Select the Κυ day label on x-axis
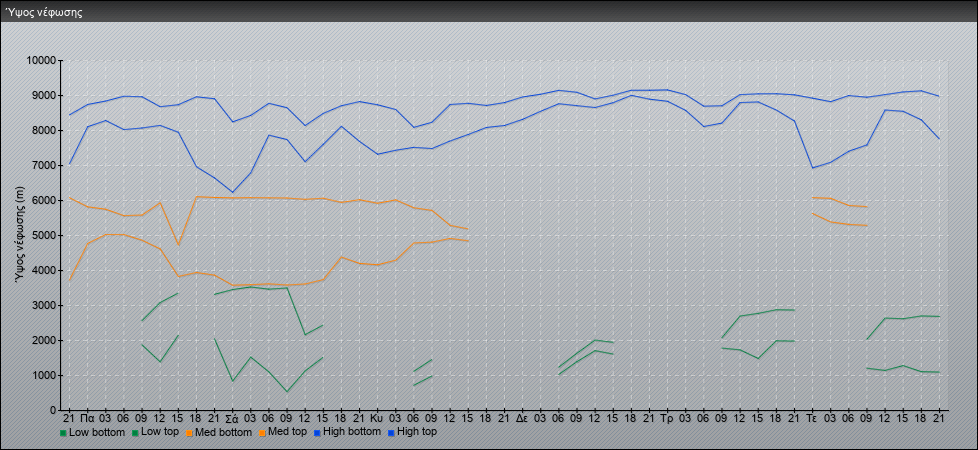Image resolution: width=978 pixels, height=450 pixels. (x=377, y=418)
